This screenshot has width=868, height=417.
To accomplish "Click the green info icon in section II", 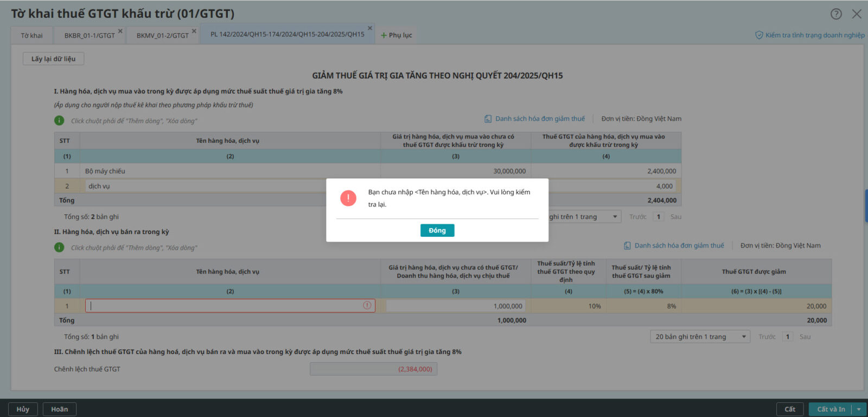I will pyautogui.click(x=59, y=248).
